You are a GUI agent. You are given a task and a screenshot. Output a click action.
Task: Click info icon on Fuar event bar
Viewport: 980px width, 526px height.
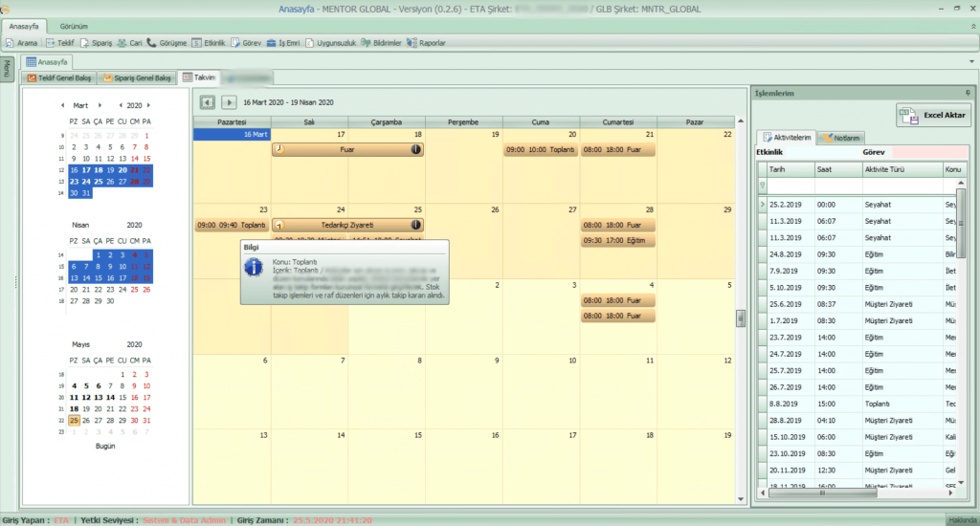(415, 149)
